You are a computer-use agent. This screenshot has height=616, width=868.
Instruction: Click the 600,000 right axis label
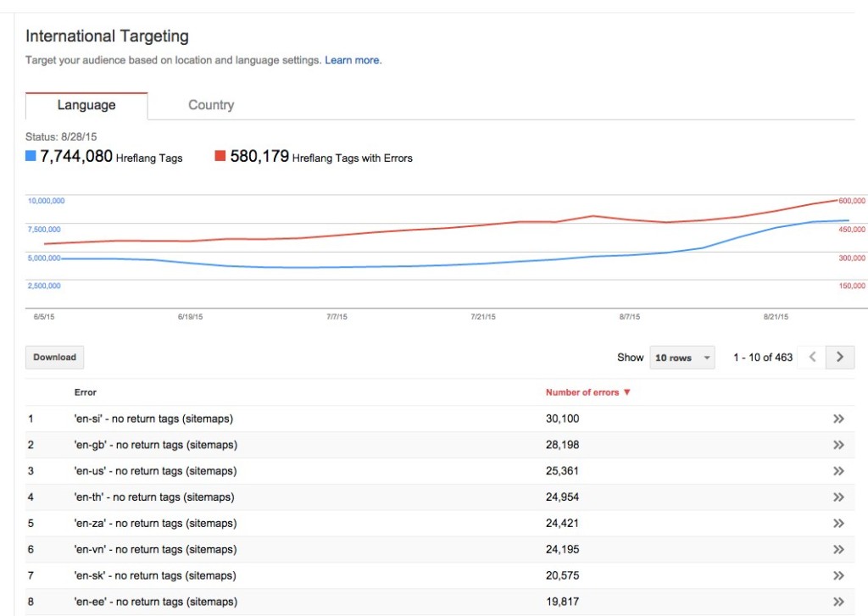pyautogui.click(x=851, y=201)
